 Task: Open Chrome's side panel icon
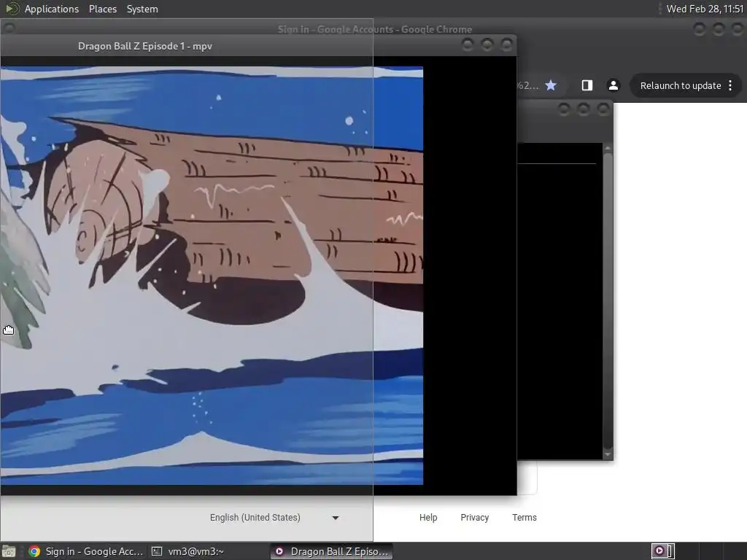tap(587, 85)
